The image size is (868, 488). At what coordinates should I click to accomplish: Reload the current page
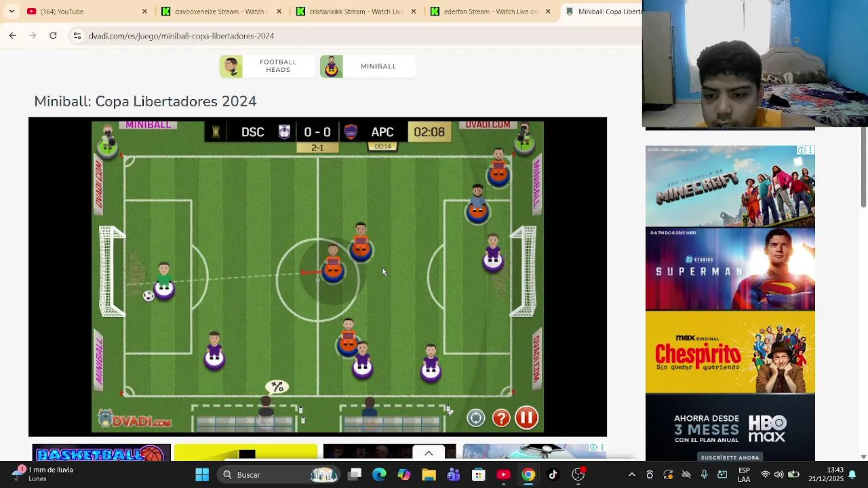53,35
